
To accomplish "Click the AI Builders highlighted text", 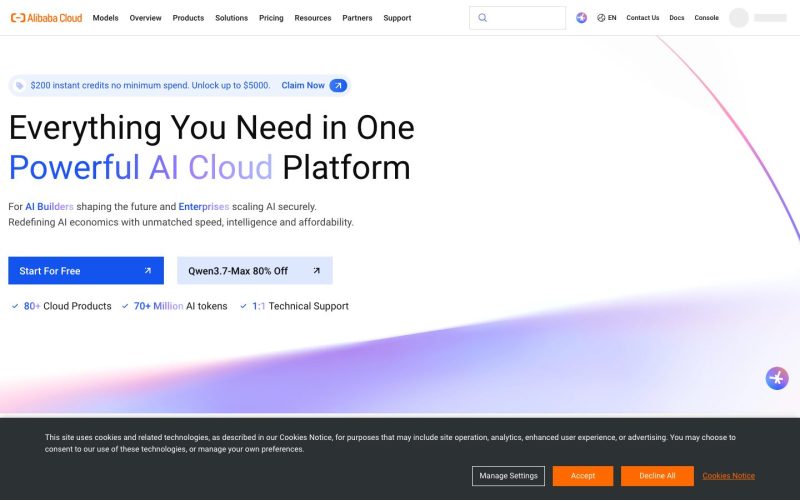I will (x=49, y=207).
